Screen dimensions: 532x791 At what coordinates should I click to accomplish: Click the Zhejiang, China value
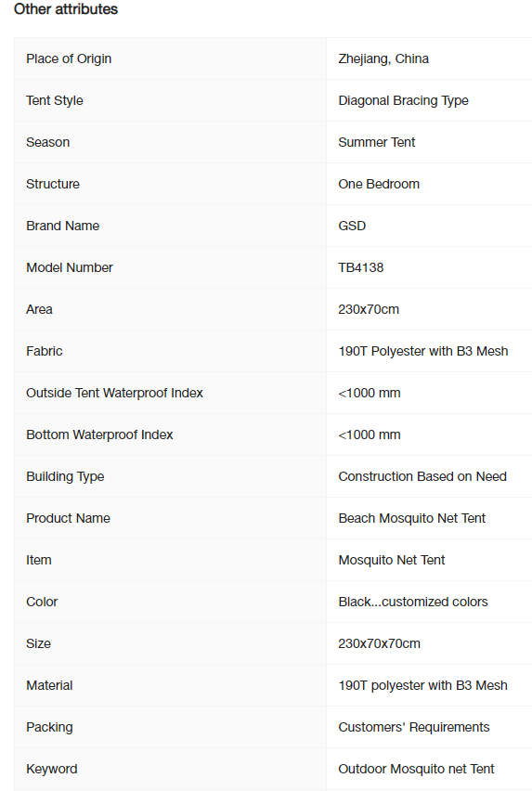(x=383, y=58)
